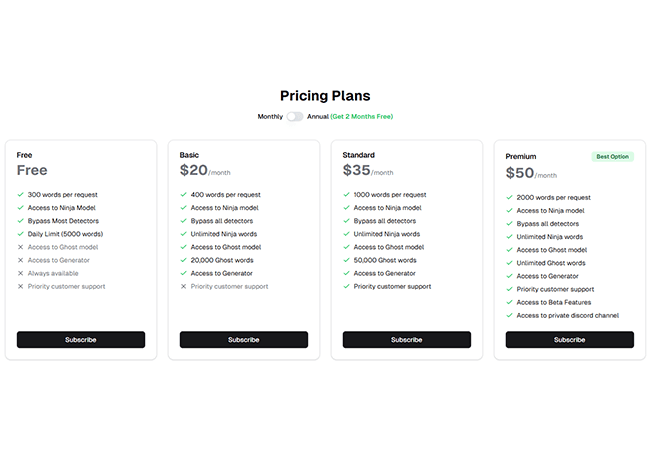The height and width of the screenshot is (450, 650).
Task: Click the Annual billing label
Action: coord(317,117)
